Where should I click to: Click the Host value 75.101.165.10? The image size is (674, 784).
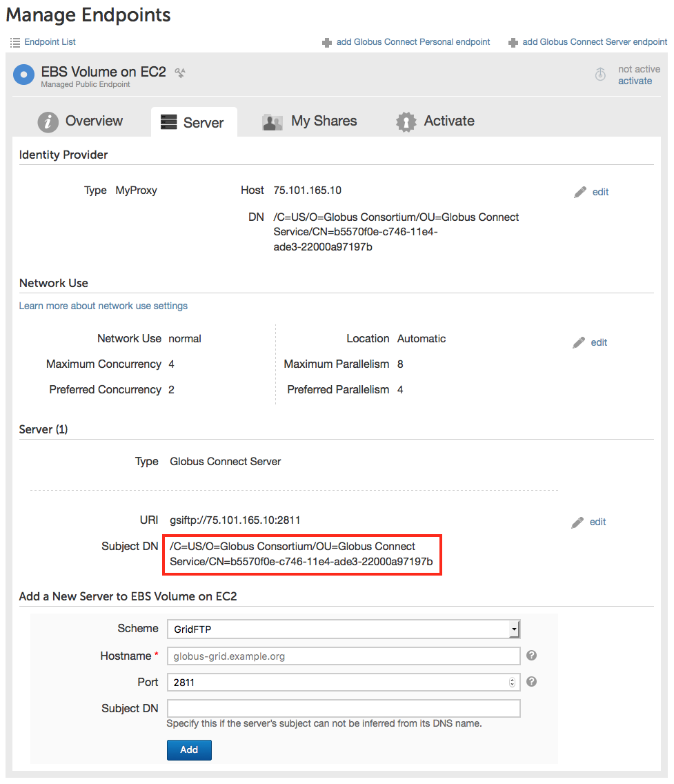click(307, 190)
